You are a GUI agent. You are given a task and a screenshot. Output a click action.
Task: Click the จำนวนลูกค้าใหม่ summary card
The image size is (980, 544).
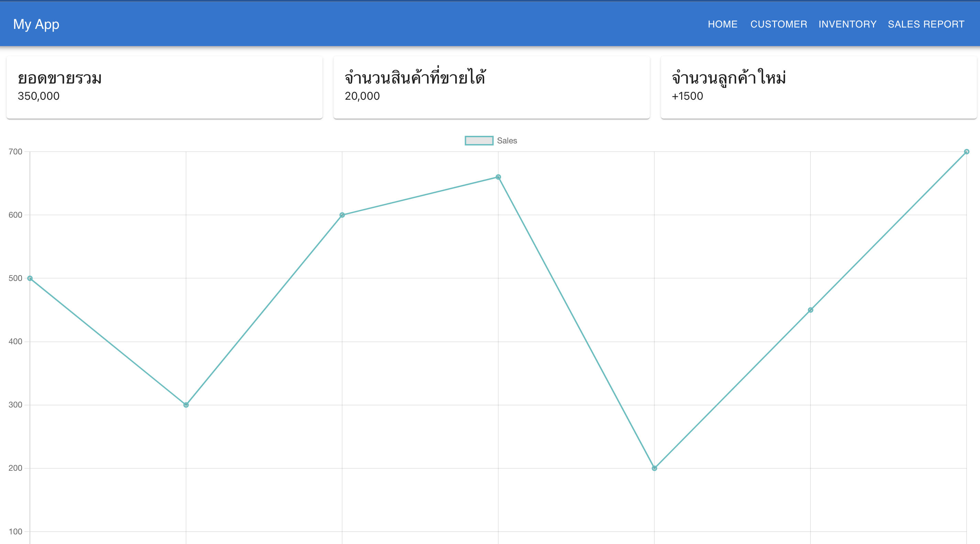[x=817, y=88]
